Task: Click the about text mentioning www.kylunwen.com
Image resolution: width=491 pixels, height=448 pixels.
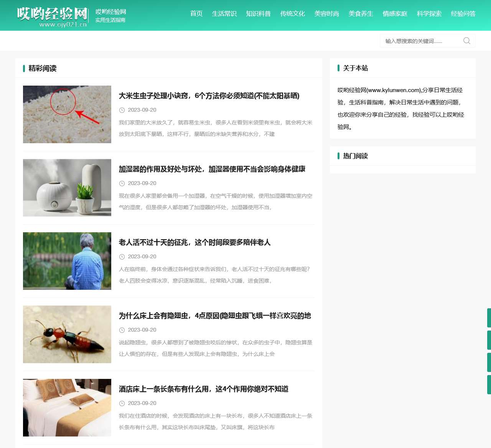Action: (x=401, y=108)
